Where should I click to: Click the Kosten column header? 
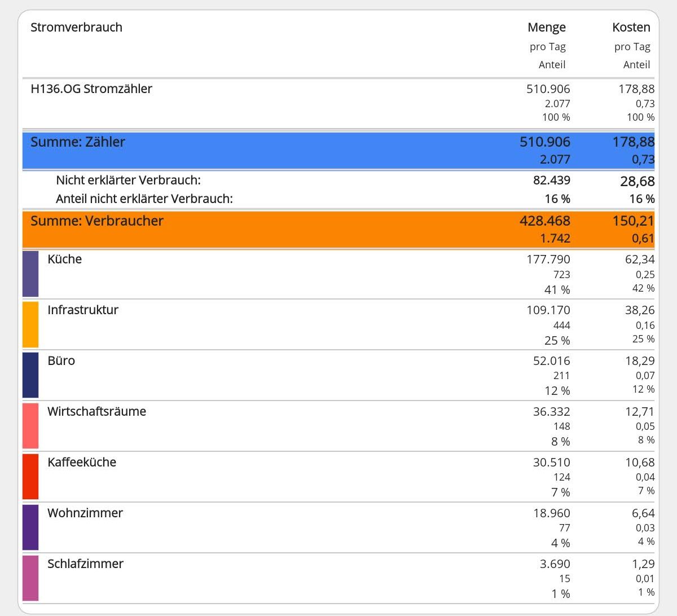631,28
